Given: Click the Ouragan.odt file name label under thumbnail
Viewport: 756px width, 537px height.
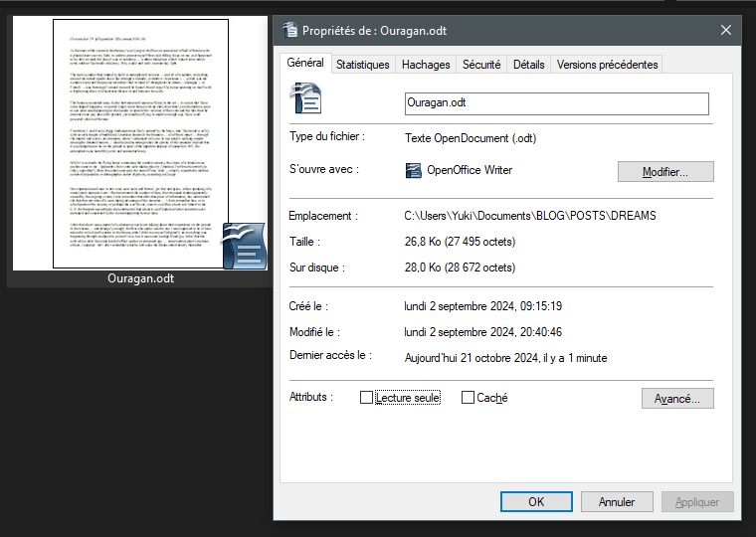Looking at the screenshot, I should (x=140, y=278).
